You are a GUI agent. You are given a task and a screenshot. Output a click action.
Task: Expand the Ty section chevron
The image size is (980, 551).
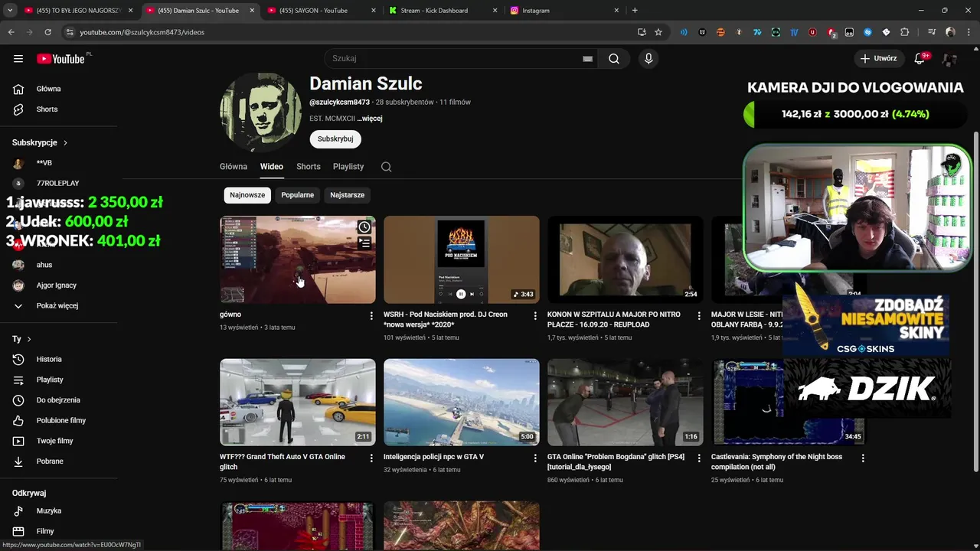29,339
